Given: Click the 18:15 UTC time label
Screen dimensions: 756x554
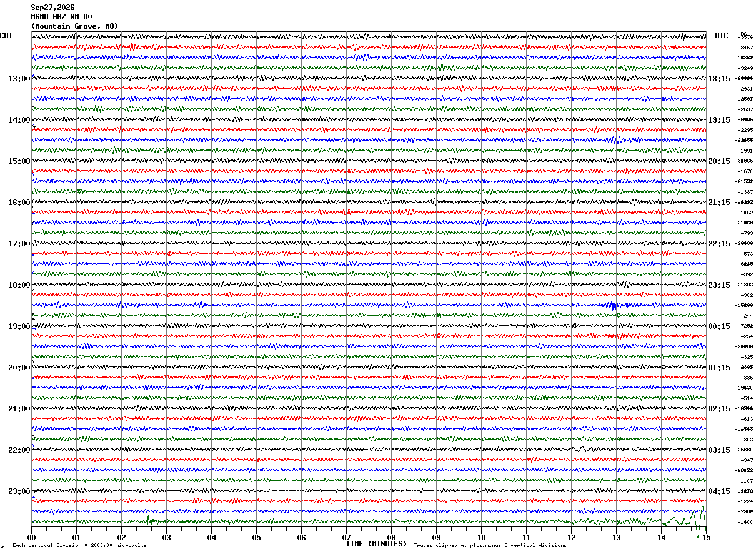Looking at the screenshot, I should point(719,79).
